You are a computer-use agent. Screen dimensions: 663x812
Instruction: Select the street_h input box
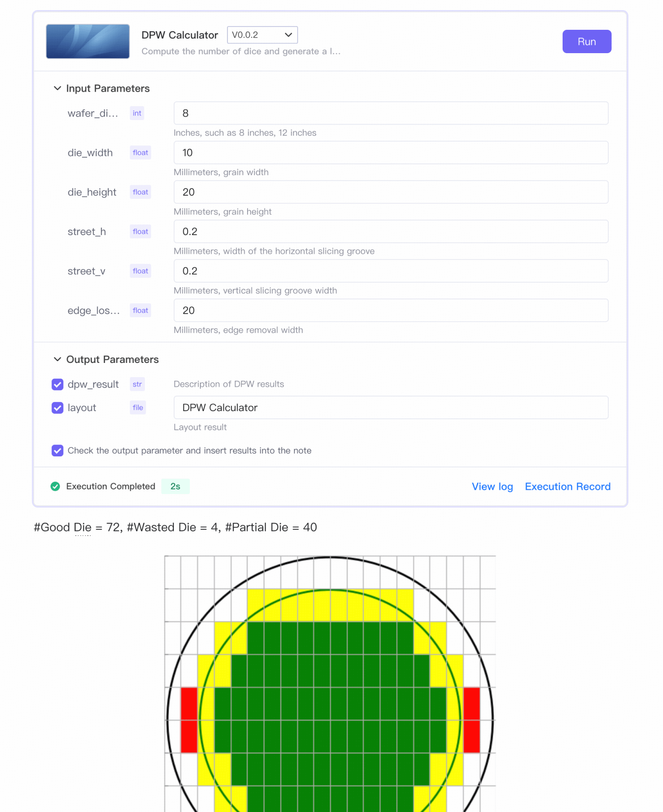(391, 231)
